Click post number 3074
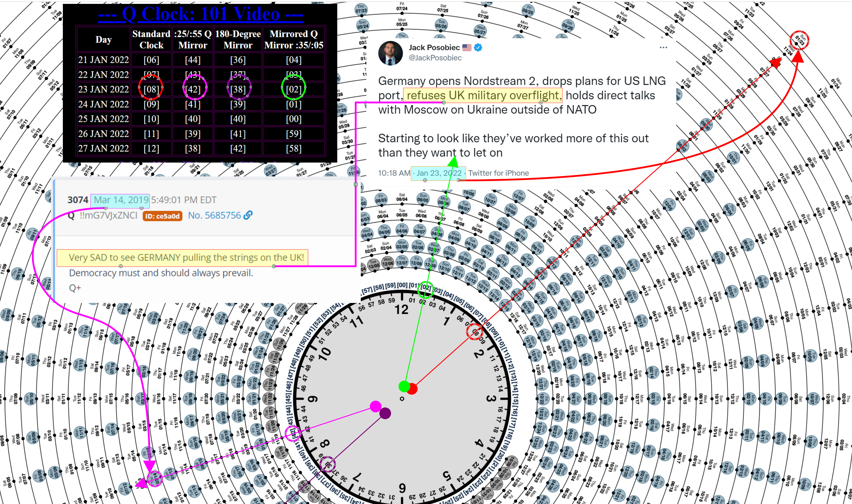This screenshot has height=504, width=852. point(78,200)
